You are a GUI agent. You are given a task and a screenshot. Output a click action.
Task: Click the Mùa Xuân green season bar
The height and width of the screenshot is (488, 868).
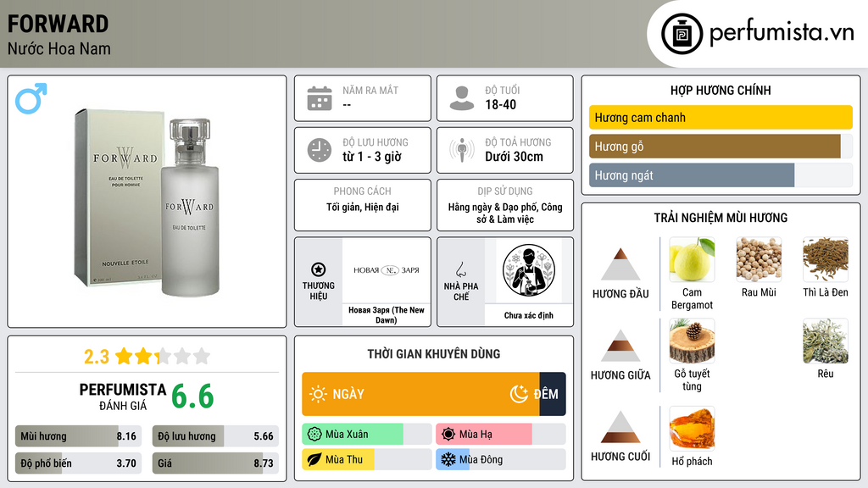click(x=353, y=435)
